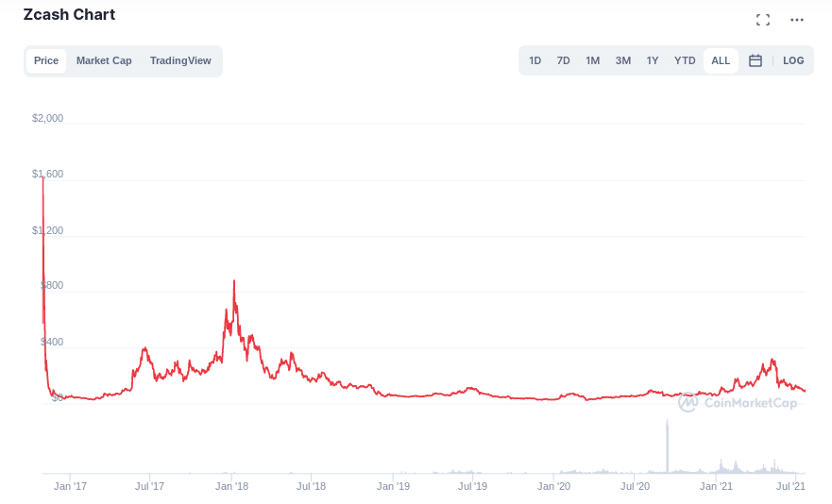
Task: Open the three-dot more options menu
Action: 797,20
